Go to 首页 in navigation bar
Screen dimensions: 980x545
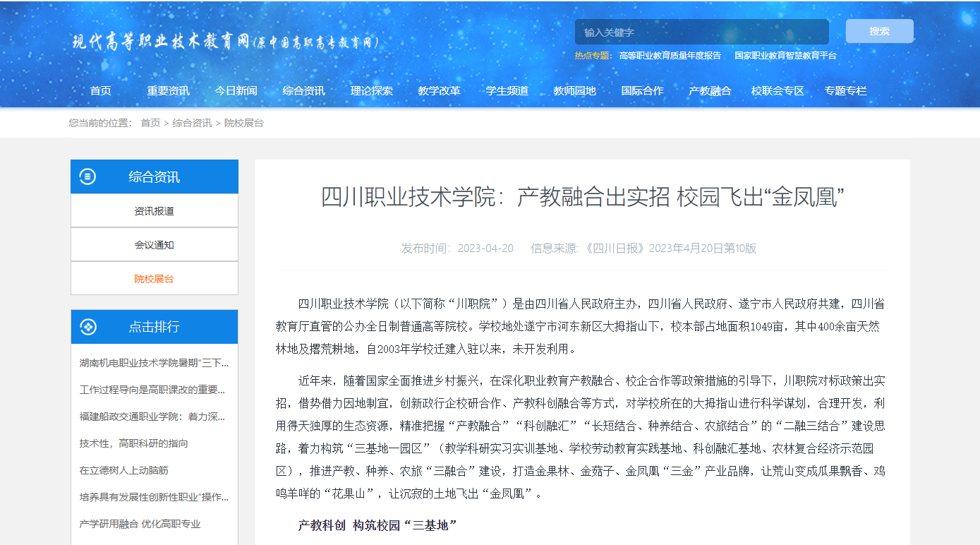(100, 90)
